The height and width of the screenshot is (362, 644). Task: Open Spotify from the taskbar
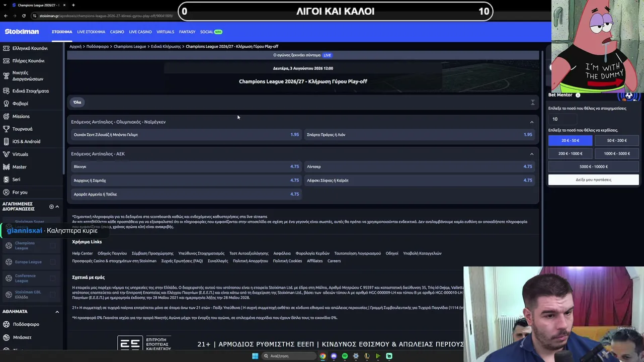click(x=345, y=356)
